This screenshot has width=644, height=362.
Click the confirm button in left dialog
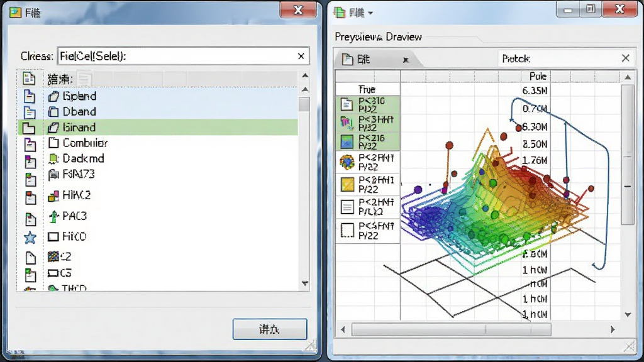click(270, 329)
